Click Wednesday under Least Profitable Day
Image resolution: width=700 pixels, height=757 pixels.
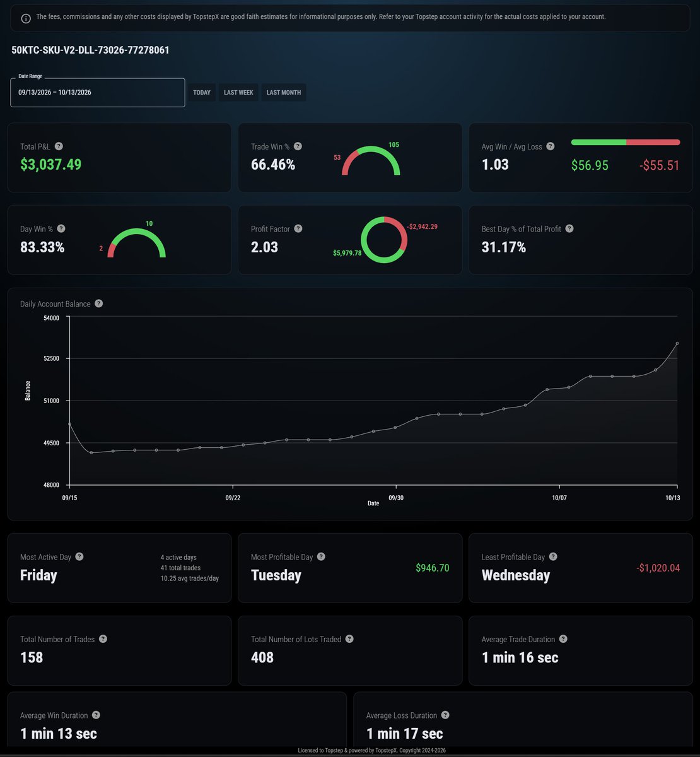(516, 575)
